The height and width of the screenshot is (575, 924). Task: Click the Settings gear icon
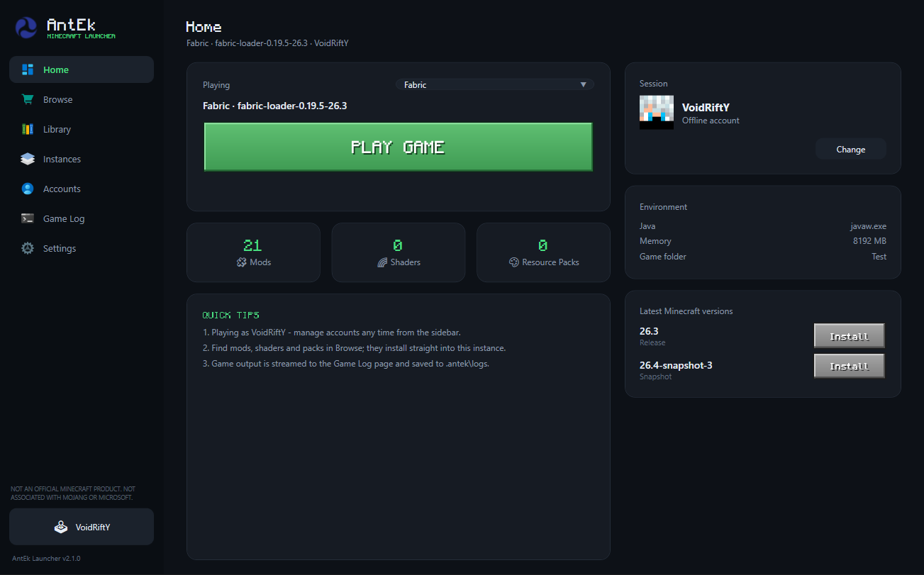[x=28, y=248]
